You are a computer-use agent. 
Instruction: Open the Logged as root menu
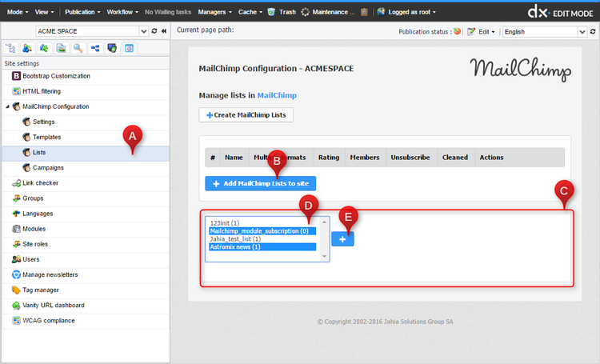click(x=412, y=12)
